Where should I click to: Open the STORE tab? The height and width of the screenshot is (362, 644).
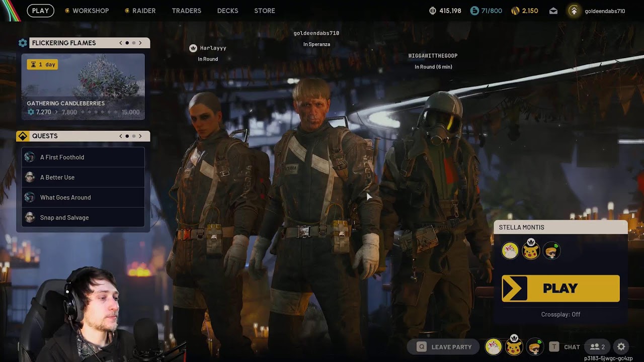coord(265,11)
